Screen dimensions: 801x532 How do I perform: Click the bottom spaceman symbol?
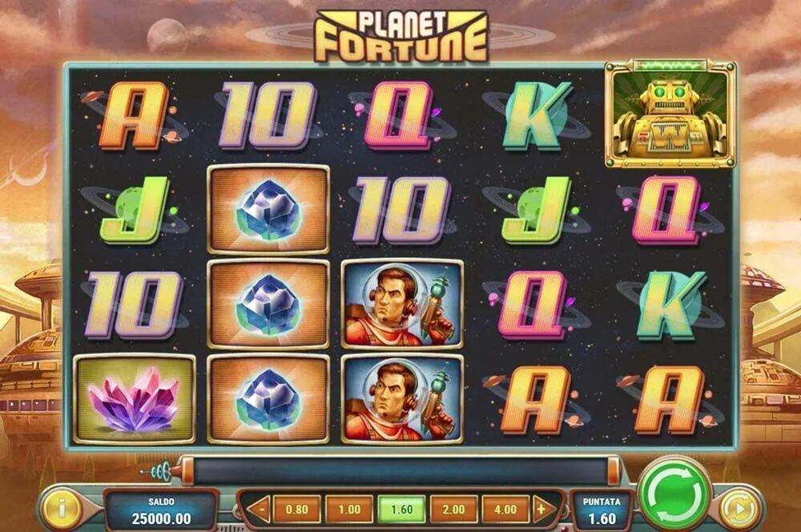pos(401,398)
